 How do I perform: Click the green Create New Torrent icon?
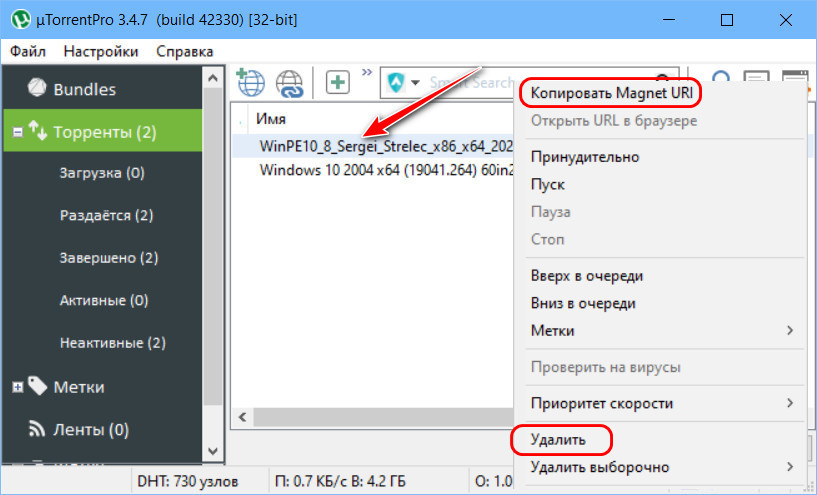pyautogui.click(x=338, y=83)
